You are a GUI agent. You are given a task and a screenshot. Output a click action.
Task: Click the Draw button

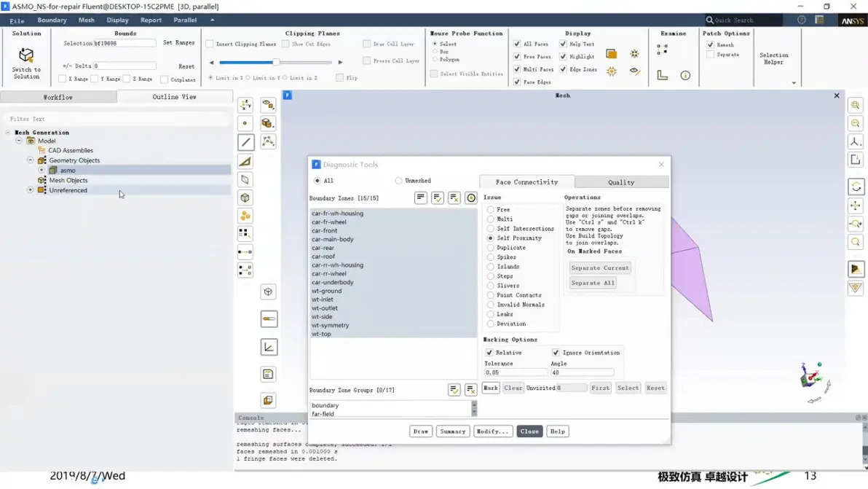click(x=421, y=431)
